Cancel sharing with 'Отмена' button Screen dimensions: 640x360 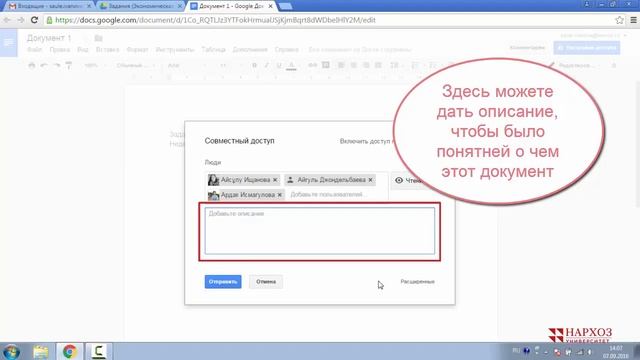click(266, 282)
